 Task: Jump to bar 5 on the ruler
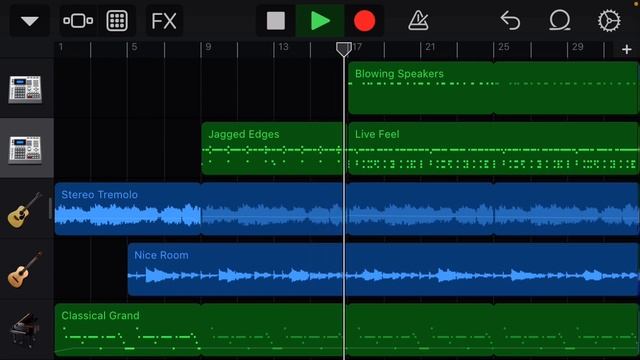(x=134, y=47)
